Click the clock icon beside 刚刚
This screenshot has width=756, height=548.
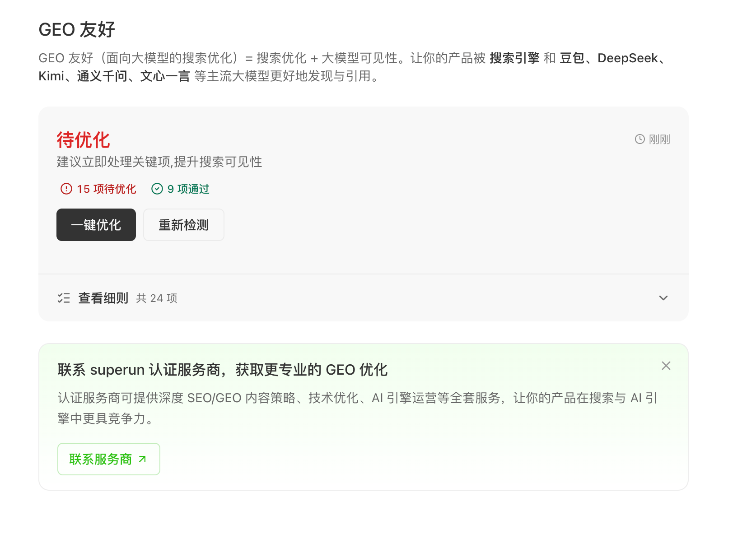pos(639,139)
